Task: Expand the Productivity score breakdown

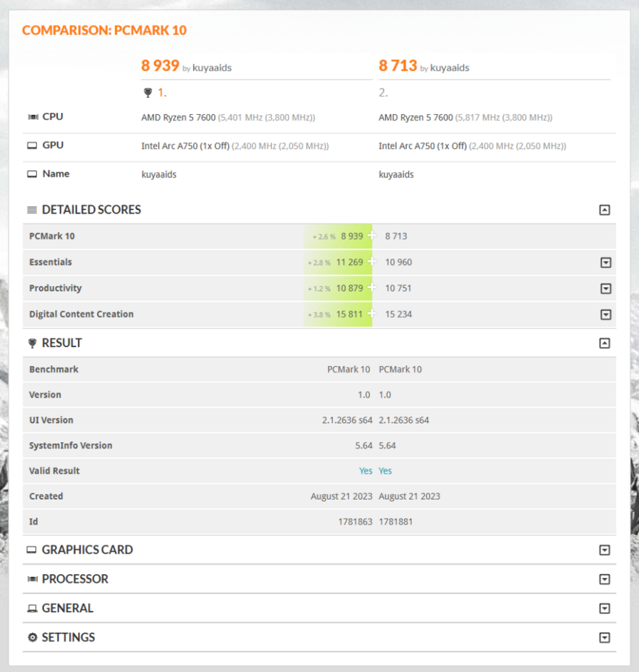Action: click(x=606, y=289)
